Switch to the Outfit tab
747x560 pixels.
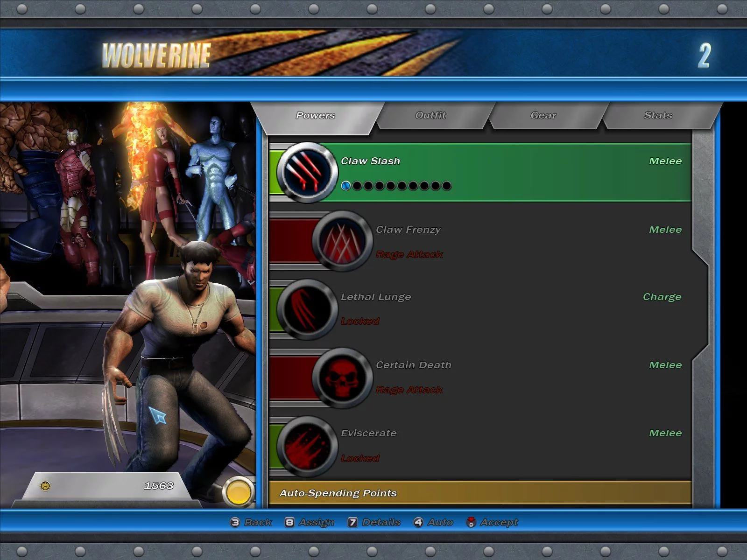[x=430, y=115]
